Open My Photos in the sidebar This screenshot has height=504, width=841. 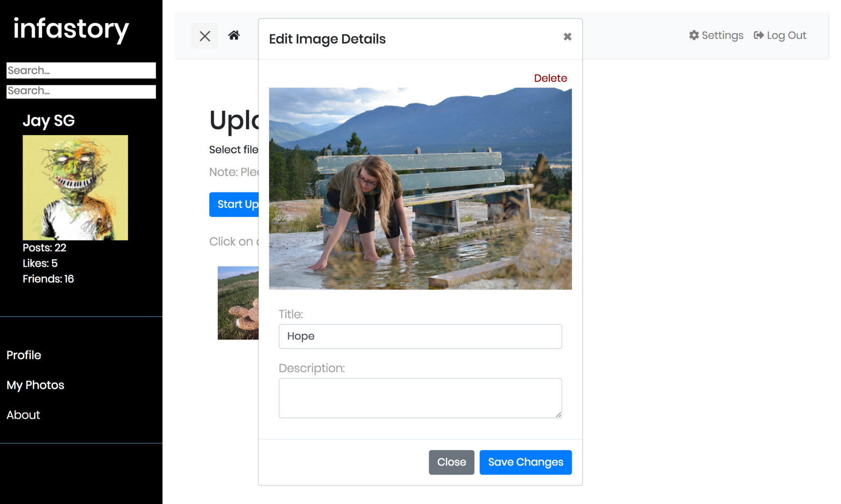tap(35, 385)
